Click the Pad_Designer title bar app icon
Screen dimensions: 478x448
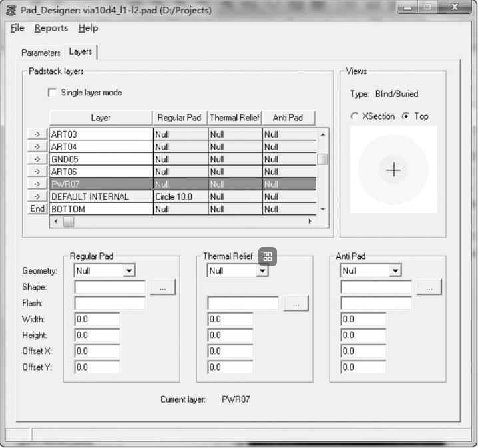(11, 11)
